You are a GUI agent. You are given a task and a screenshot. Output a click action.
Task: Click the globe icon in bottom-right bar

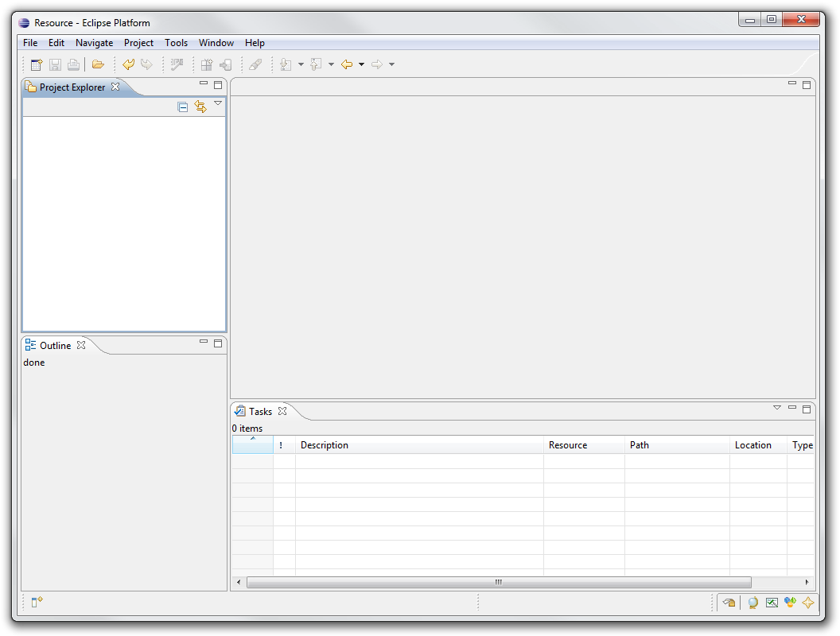753,603
